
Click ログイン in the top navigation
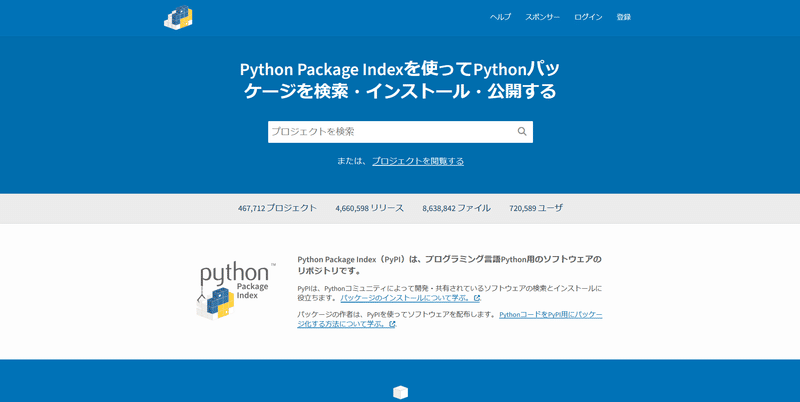point(588,17)
